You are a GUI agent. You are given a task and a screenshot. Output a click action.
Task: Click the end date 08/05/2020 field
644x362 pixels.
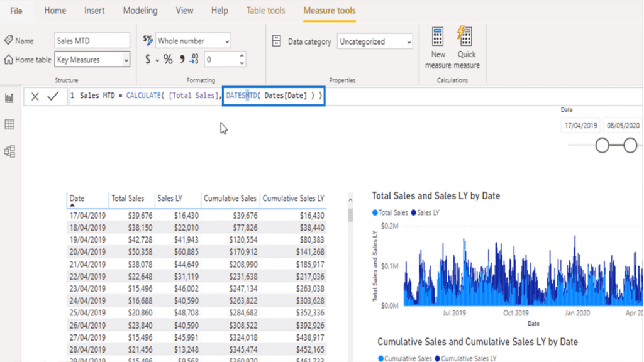click(x=623, y=126)
